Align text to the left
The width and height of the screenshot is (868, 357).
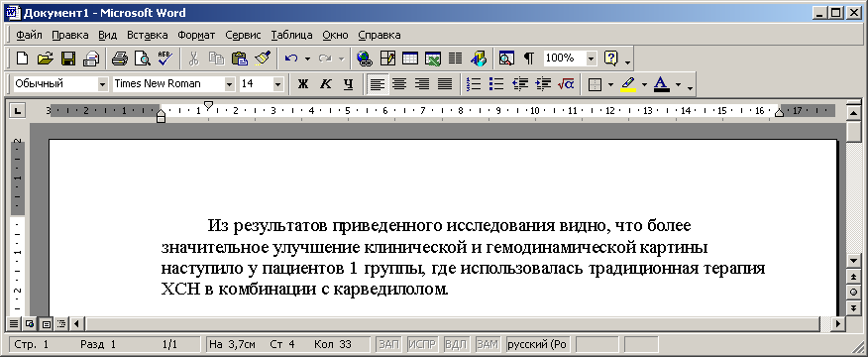pyautogui.click(x=377, y=84)
